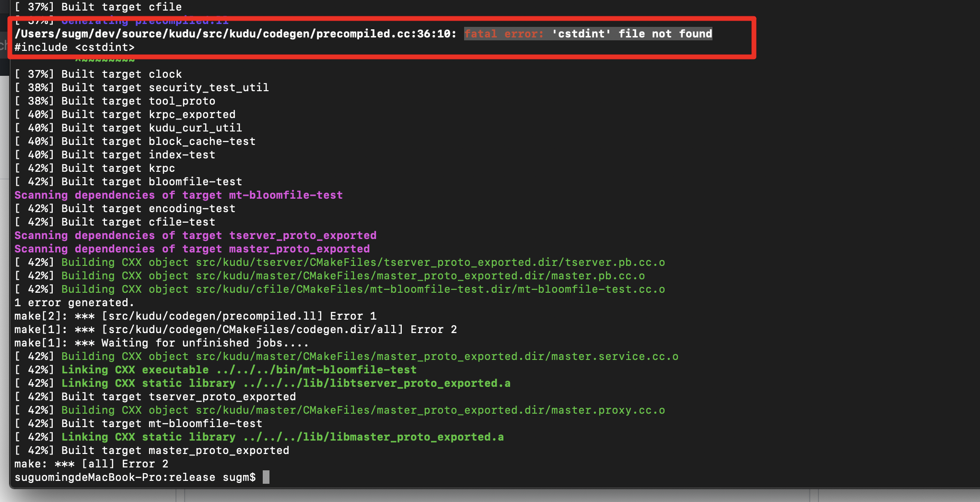
Task: Select the 'Waiting for unfinished jobs' line
Action: click(162, 343)
